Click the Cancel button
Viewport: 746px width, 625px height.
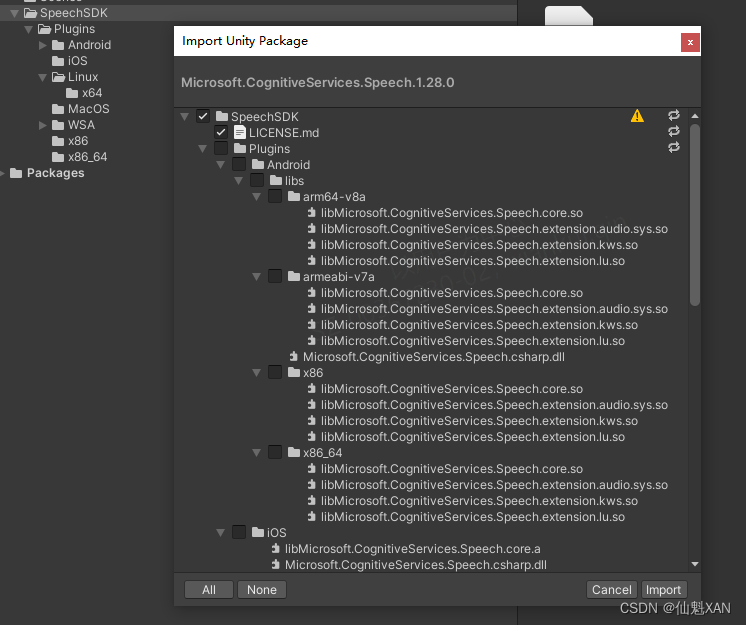click(x=612, y=590)
